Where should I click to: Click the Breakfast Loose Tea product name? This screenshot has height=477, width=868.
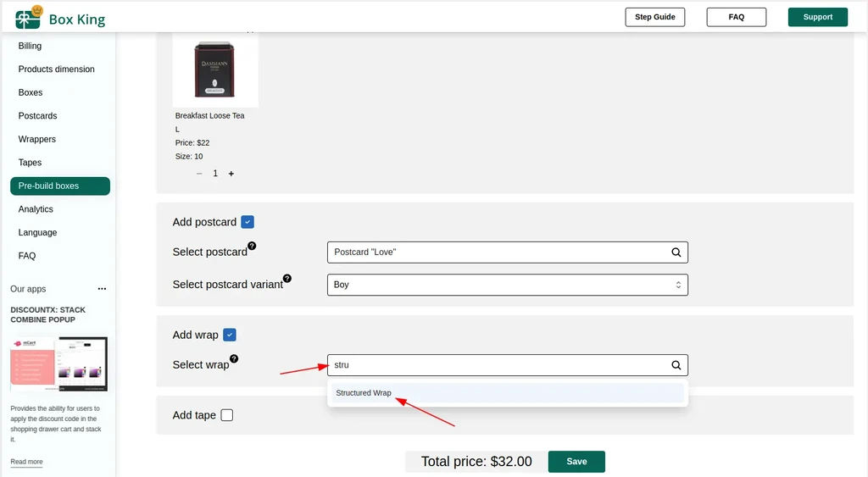click(x=210, y=116)
